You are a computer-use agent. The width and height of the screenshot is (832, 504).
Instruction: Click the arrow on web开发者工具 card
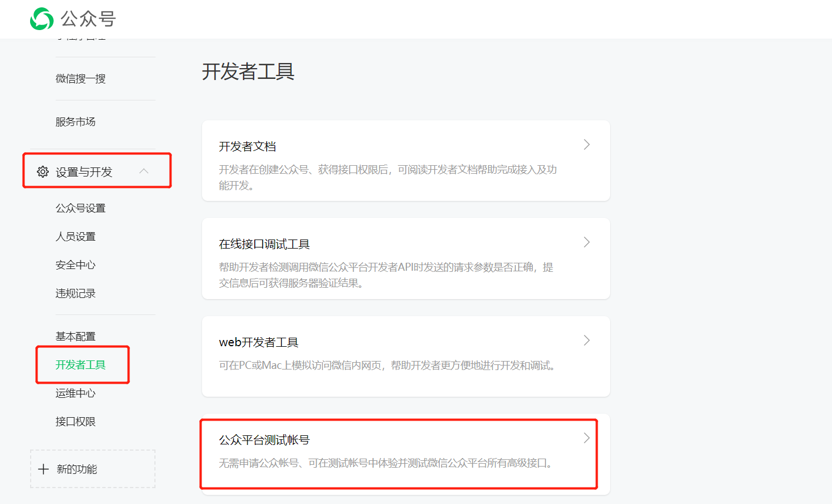tap(587, 340)
